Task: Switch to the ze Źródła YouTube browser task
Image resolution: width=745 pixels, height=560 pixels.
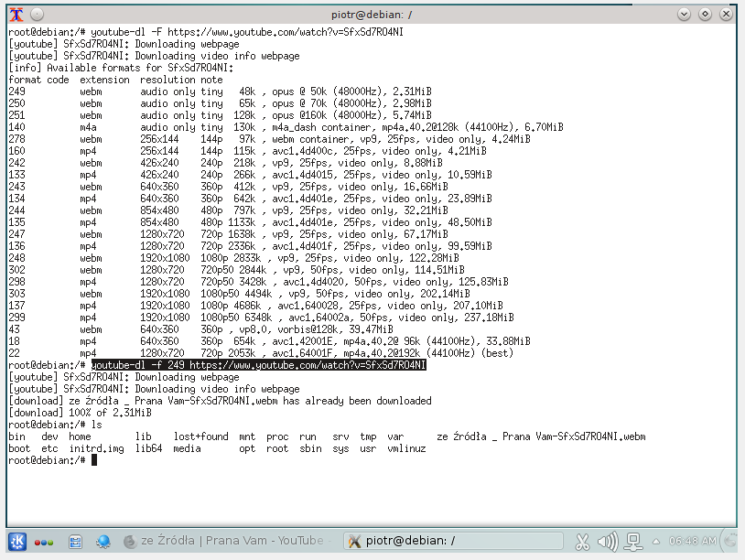Action: (227, 541)
